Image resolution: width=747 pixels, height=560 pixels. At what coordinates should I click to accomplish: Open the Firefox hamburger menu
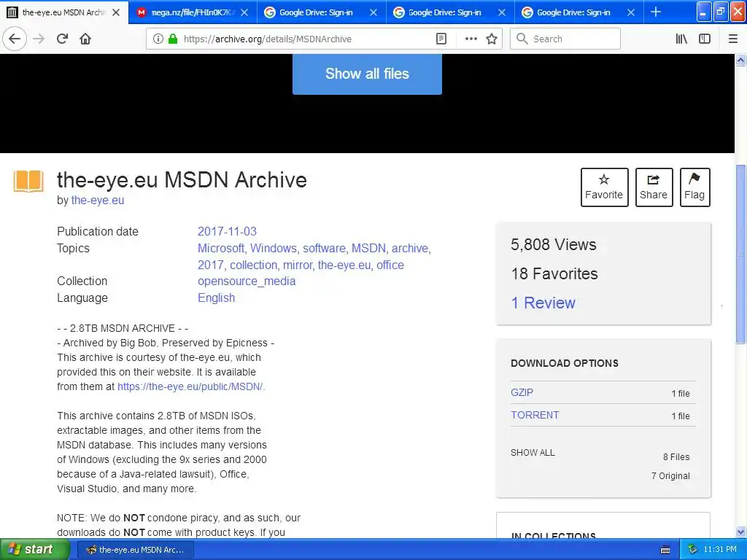point(733,39)
